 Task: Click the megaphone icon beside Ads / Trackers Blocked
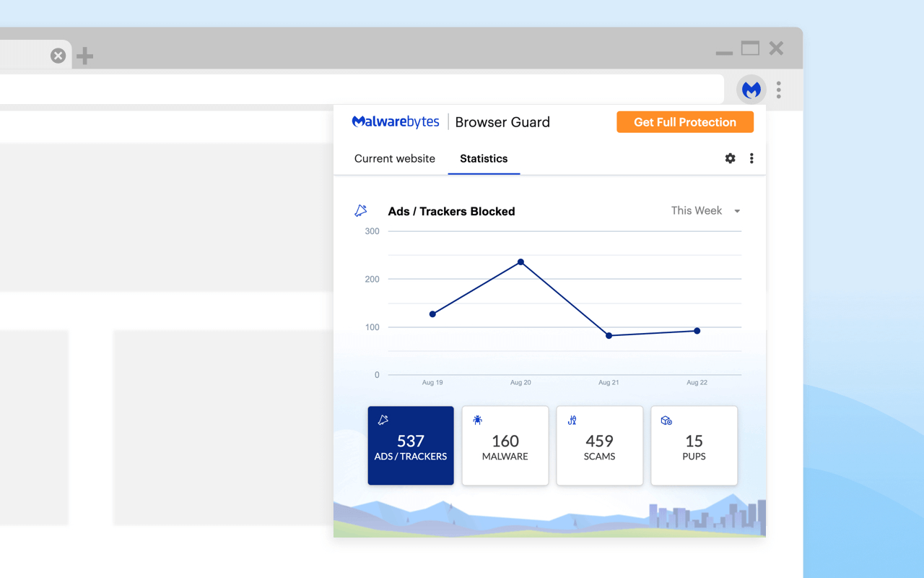tap(361, 211)
